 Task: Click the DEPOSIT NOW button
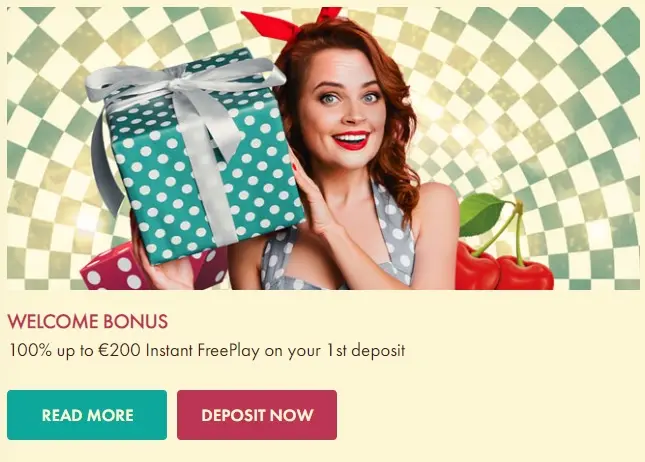tap(257, 415)
